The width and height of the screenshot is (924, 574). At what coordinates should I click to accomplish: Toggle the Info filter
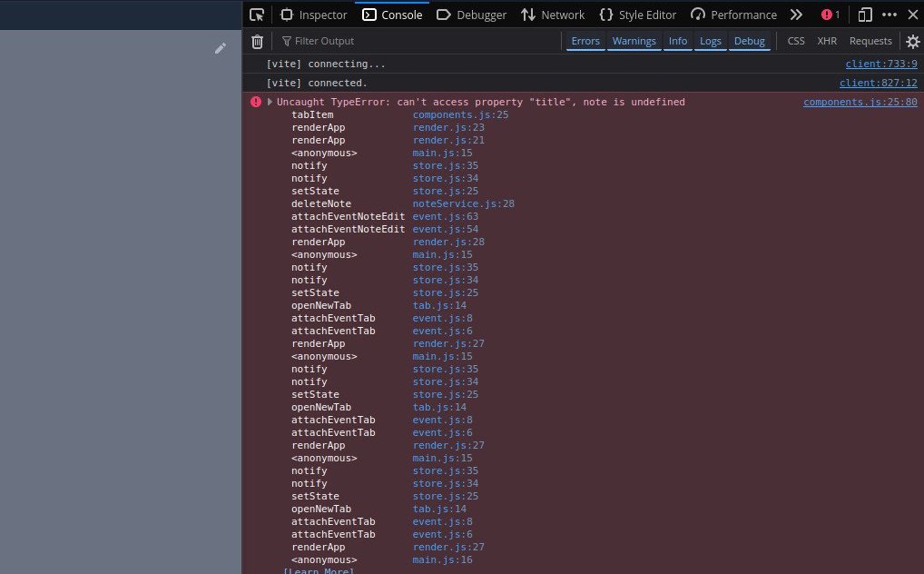point(678,41)
